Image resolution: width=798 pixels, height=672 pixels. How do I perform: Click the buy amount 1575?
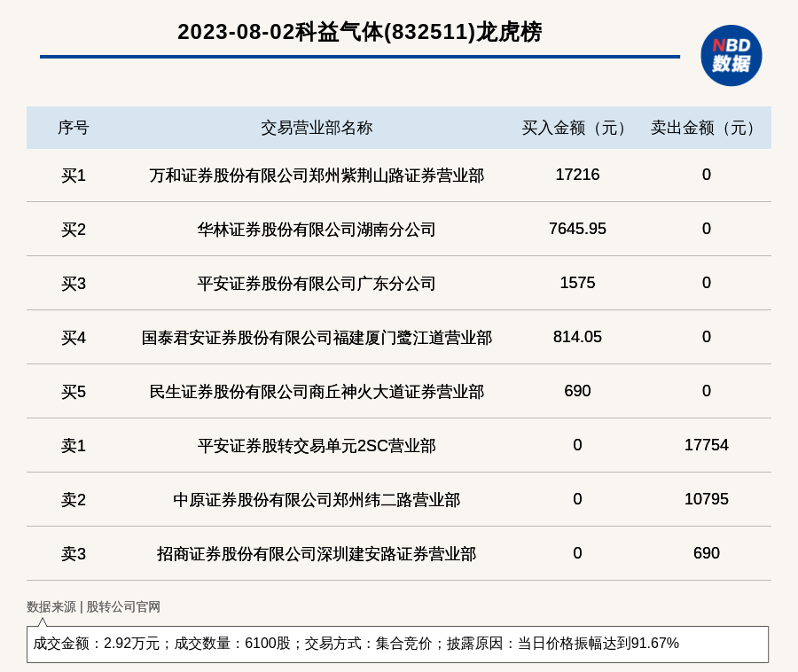pos(577,282)
